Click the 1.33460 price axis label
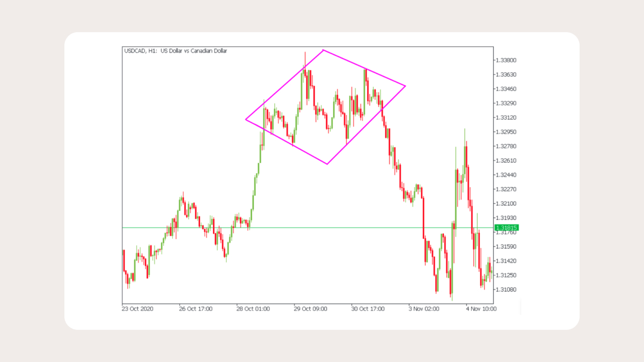 pyautogui.click(x=507, y=88)
